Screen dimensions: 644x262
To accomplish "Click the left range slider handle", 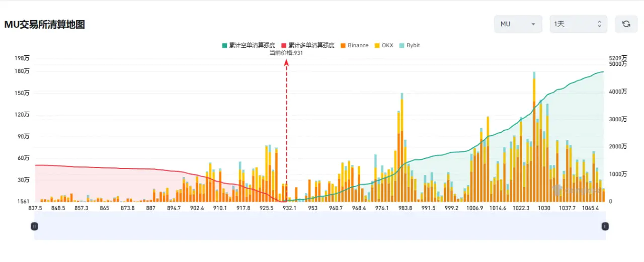I will [34, 226].
